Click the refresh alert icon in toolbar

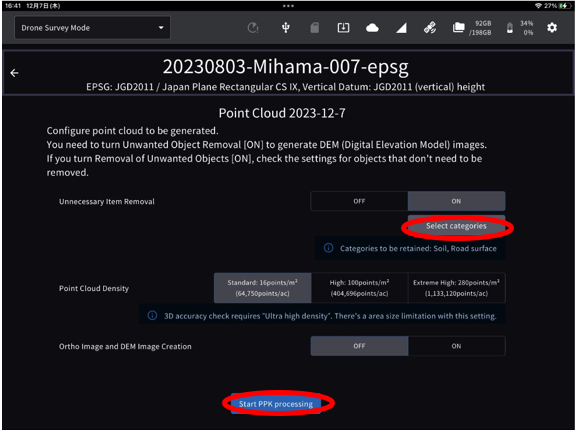tap(253, 28)
